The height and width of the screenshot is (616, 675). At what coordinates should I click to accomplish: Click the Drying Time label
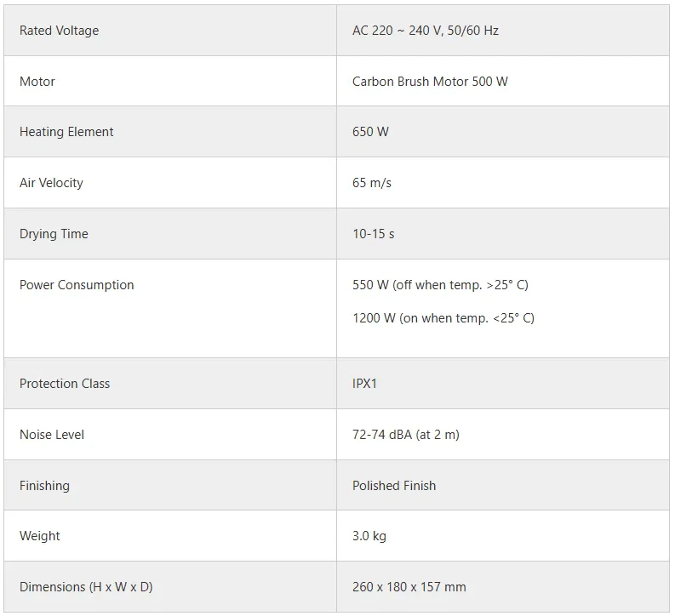pyautogui.click(x=54, y=234)
